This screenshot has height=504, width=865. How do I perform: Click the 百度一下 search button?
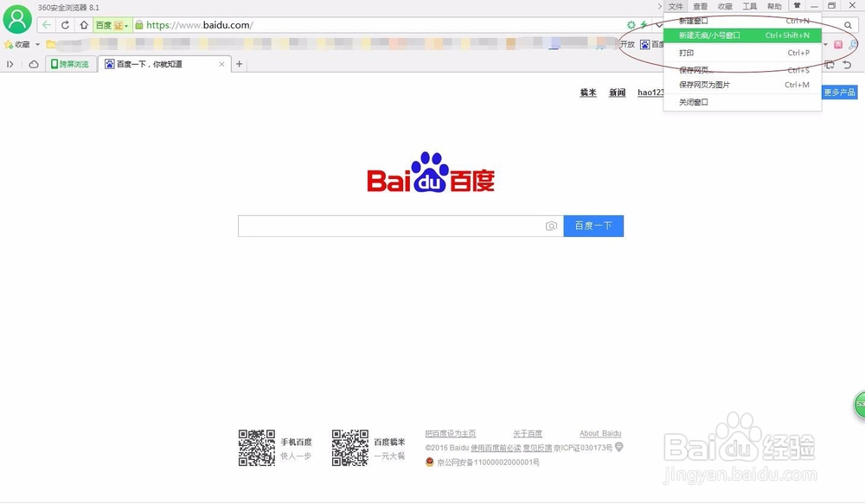593,226
